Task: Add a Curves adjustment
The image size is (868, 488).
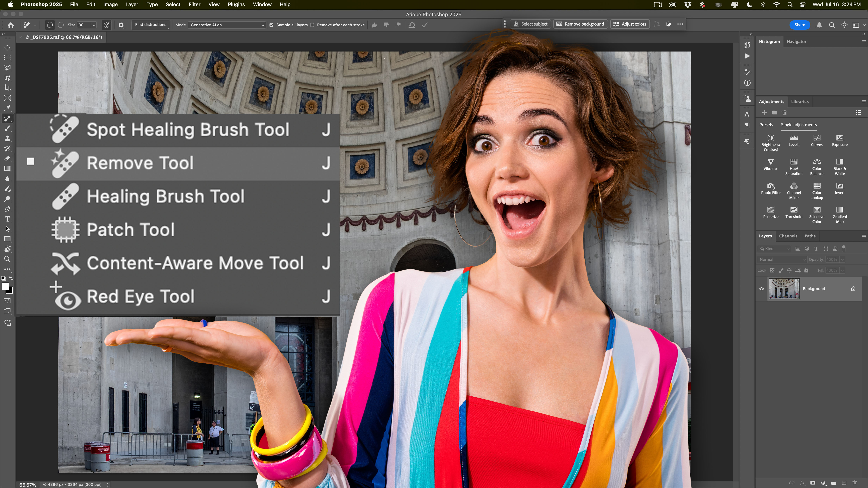Action: tap(816, 140)
